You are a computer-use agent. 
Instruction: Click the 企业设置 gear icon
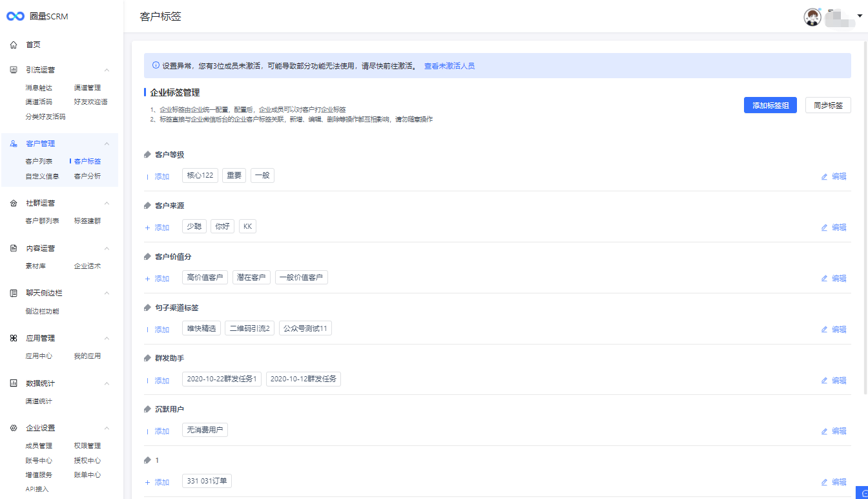[x=14, y=428]
